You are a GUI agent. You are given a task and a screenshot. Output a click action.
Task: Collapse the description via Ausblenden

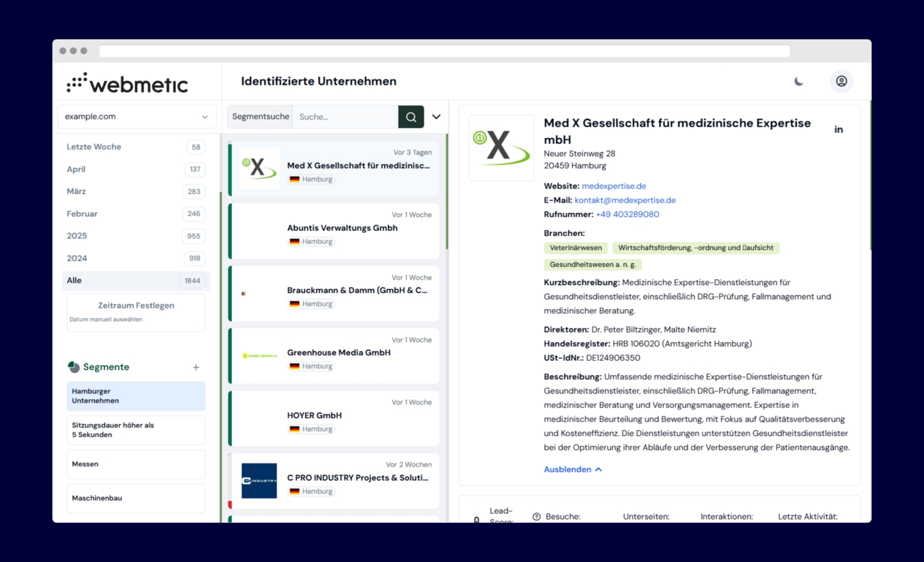click(573, 469)
